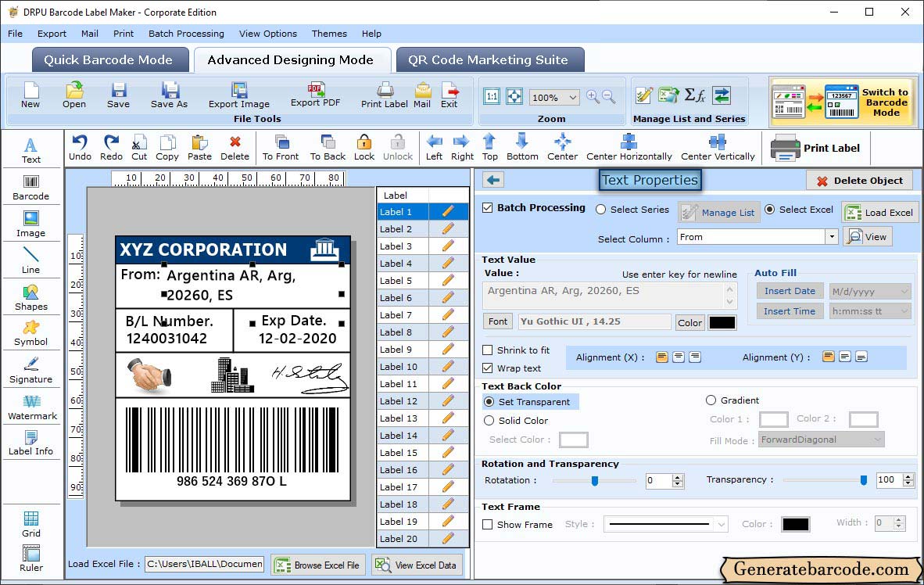Increase the frame Width stepper
The image size is (924, 585).
click(899, 519)
